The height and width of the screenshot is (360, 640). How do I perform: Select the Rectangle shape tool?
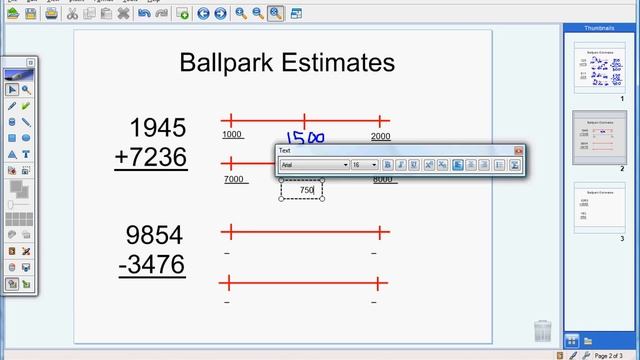[12, 138]
